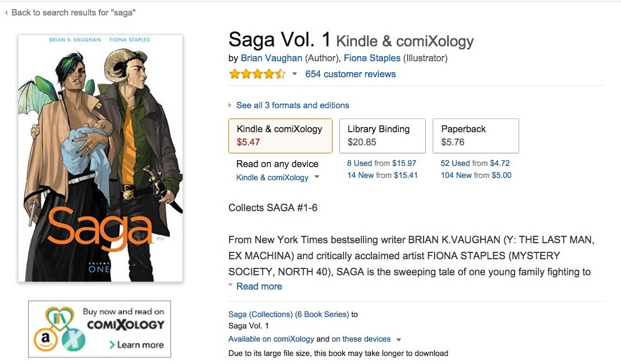This screenshot has height=364, width=621.
Task: Click the back chevron beside search results
Action: tap(6, 13)
